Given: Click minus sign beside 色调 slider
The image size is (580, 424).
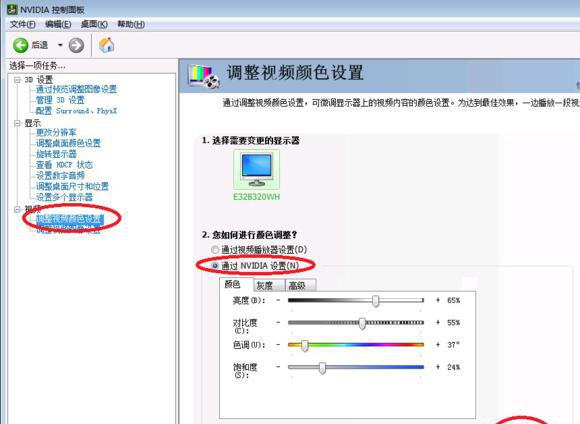Looking at the screenshot, I should [278, 344].
